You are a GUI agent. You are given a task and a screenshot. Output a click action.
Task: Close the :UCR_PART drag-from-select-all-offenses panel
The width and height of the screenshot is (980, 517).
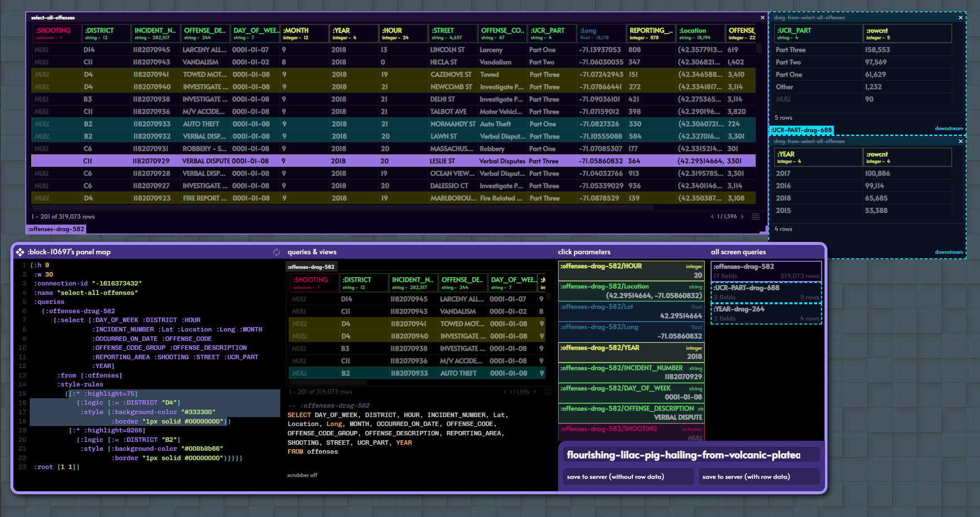960,17
